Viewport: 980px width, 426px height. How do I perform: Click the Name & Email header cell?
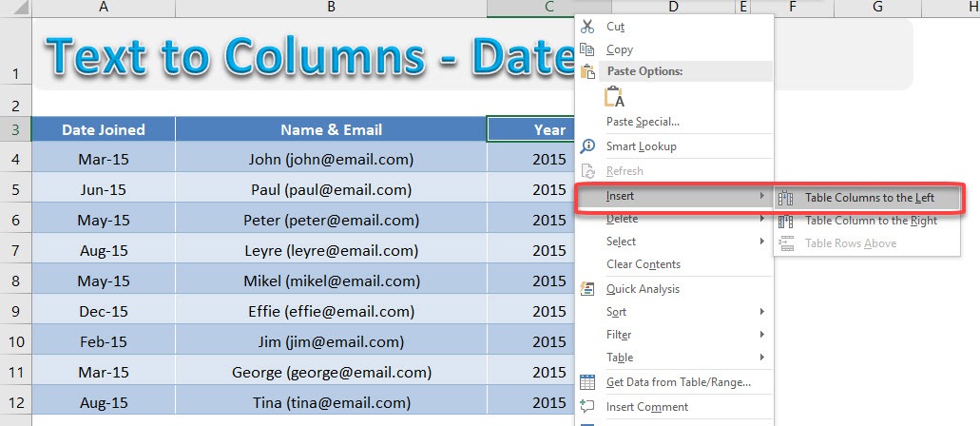(x=331, y=129)
